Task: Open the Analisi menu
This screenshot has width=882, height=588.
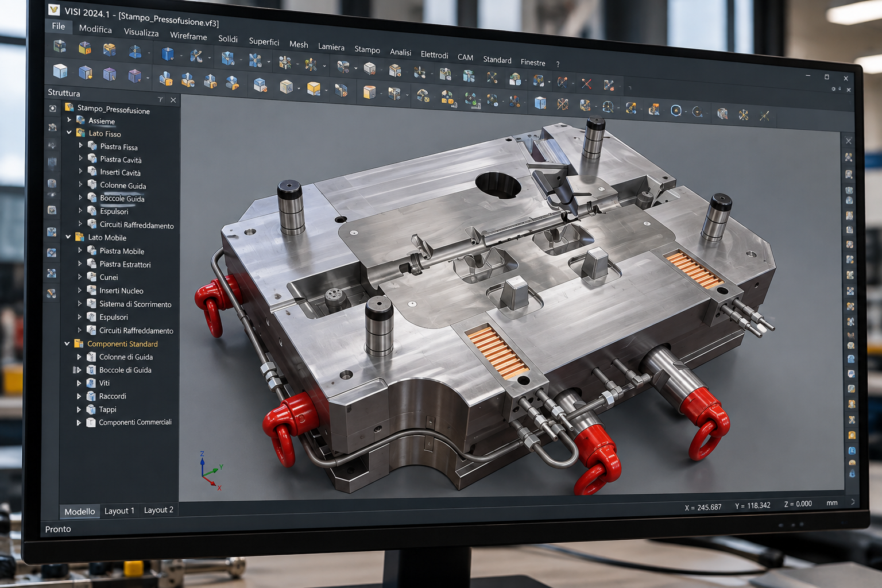Action: [400, 52]
